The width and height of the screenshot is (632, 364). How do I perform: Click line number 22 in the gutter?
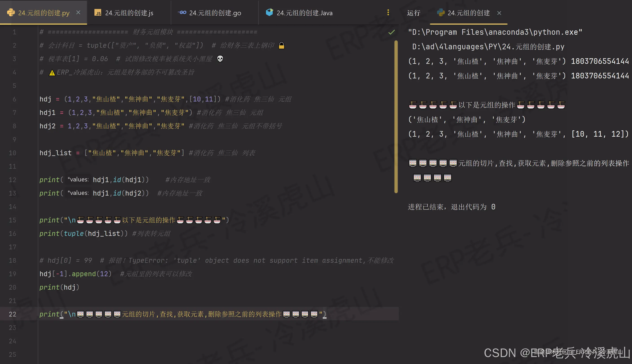[13, 314]
